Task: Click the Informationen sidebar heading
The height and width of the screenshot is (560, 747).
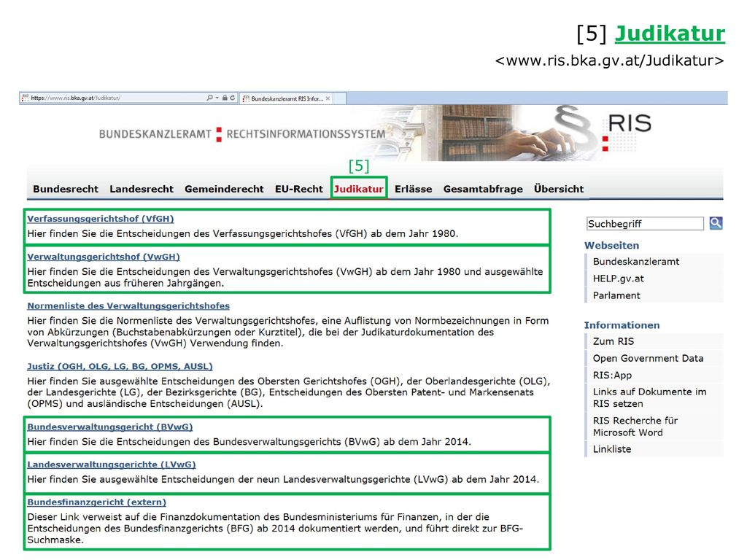Action: [622, 325]
